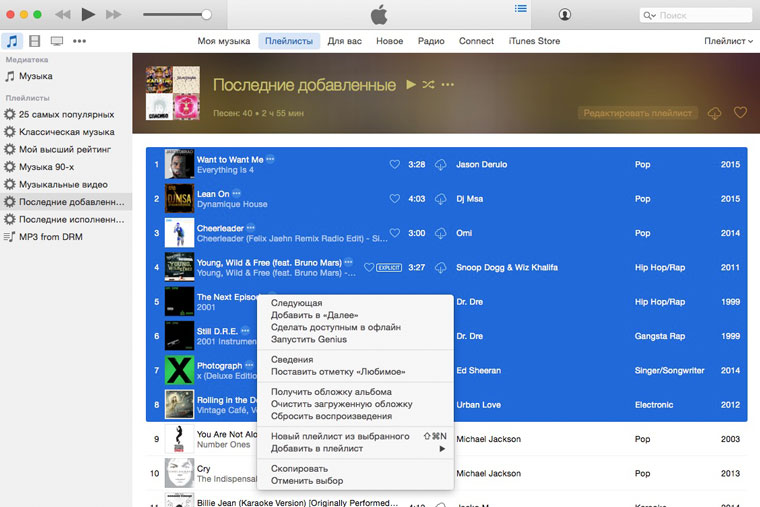The width and height of the screenshot is (760, 507).
Task: Open Сведения from the context menu
Action: [x=355, y=360]
